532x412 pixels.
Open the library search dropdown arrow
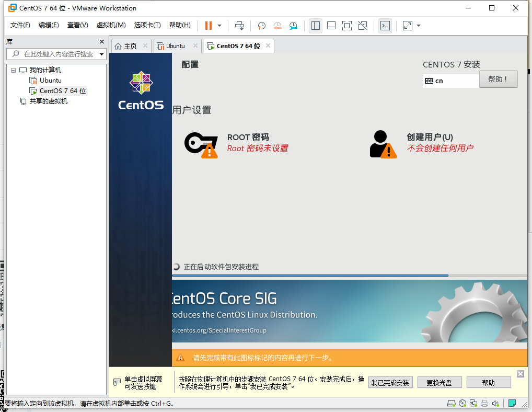(101, 54)
